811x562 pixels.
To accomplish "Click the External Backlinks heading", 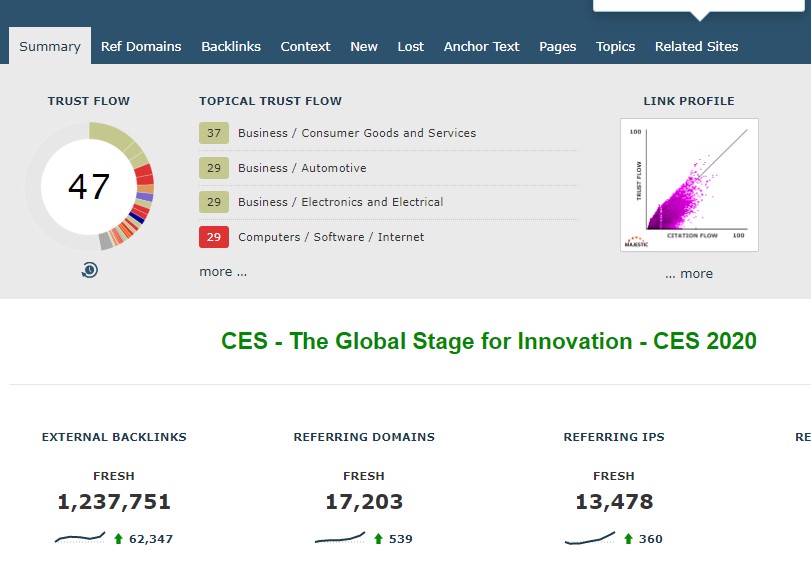I will (x=114, y=437).
